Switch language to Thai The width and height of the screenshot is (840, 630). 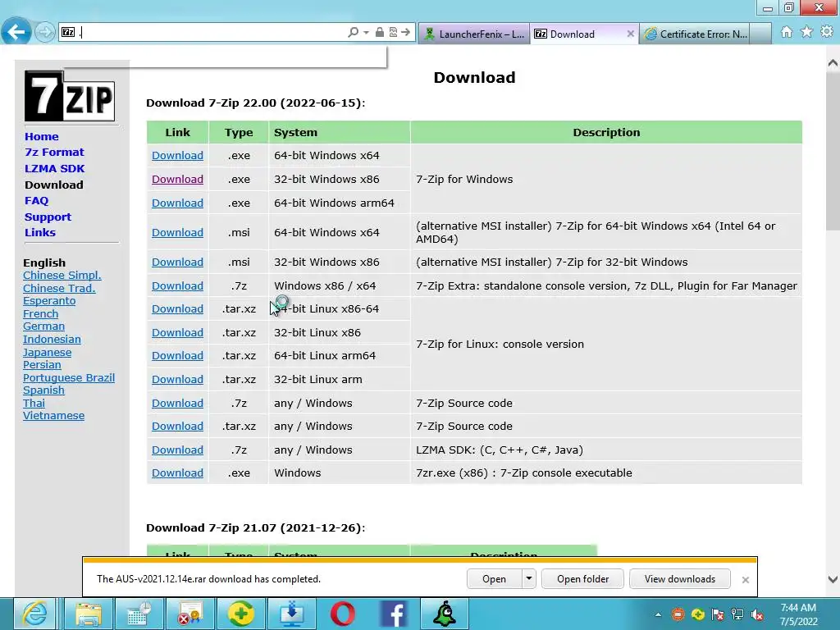pyautogui.click(x=34, y=403)
